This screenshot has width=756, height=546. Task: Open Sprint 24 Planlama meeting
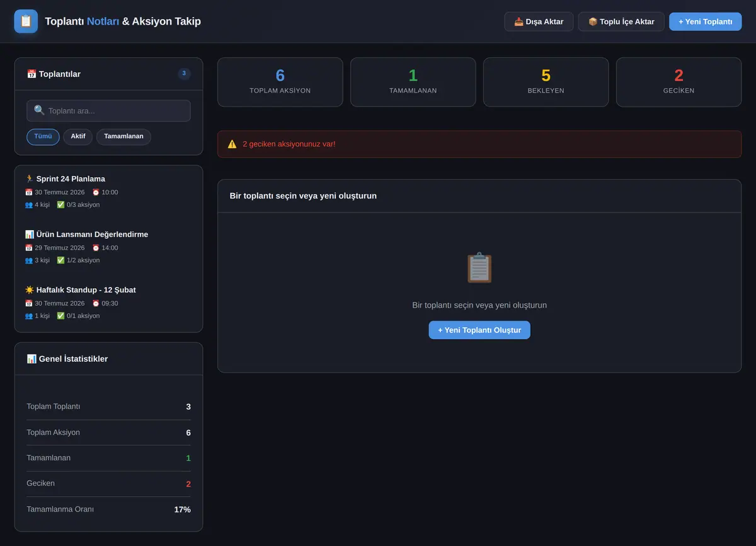coord(108,192)
